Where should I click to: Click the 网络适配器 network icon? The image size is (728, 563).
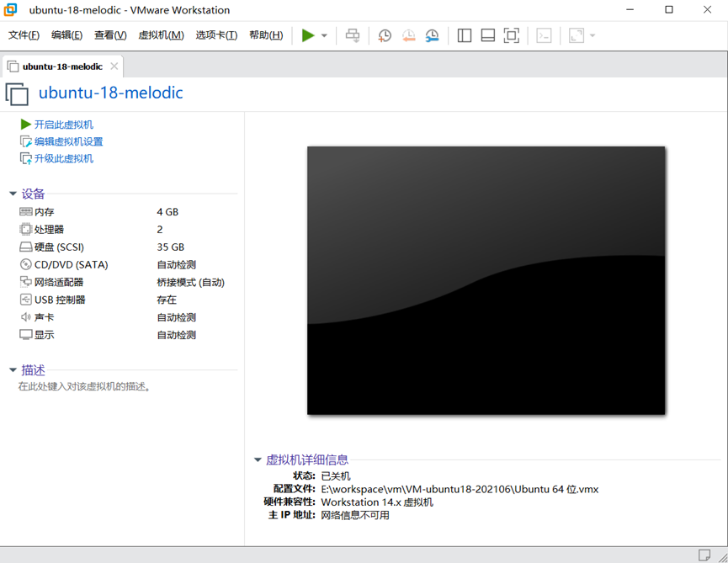click(25, 282)
